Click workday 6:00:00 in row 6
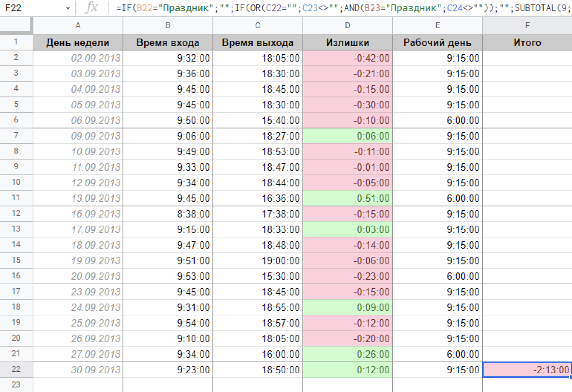The width and height of the screenshot is (572, 392). coord(437,121)
